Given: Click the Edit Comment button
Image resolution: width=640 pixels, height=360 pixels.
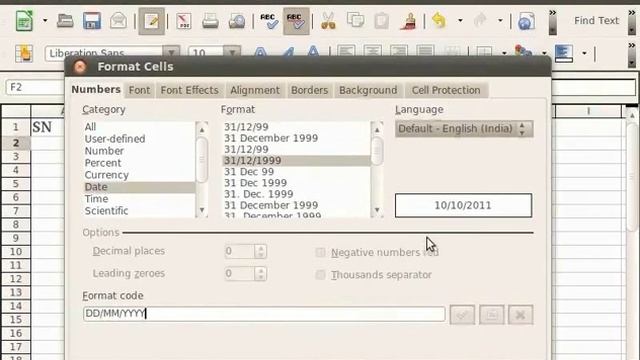Looking at the screenshot, I should click(x=491, y=315).
